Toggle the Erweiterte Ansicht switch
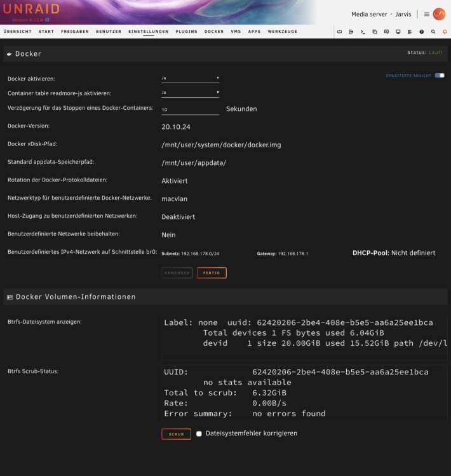 (x=440, y=76)
